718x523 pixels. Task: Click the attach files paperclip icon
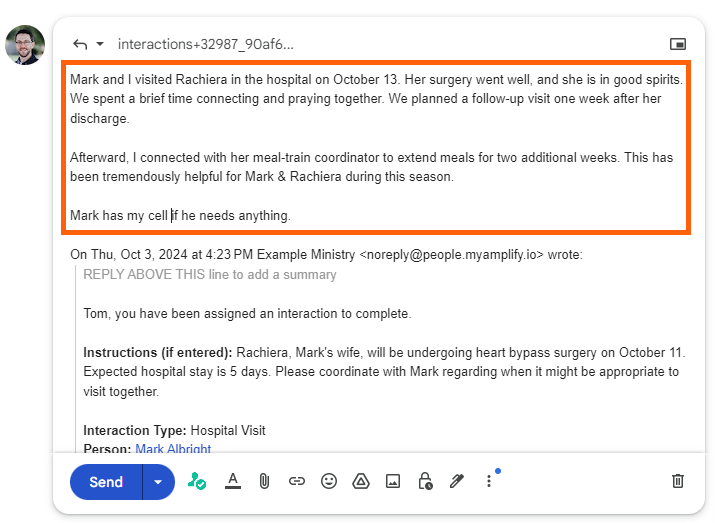(265, 481)
